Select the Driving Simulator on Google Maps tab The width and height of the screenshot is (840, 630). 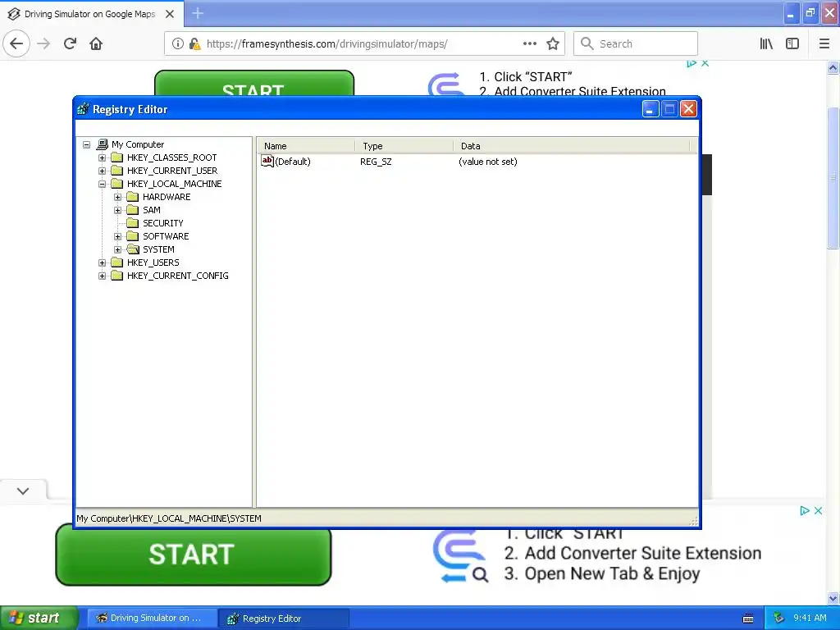(90, 14)
